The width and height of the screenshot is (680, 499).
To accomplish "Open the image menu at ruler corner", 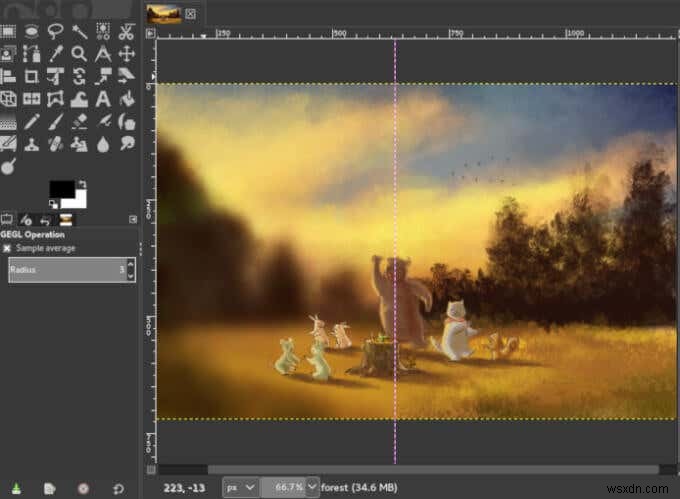I will coord(150,33).
